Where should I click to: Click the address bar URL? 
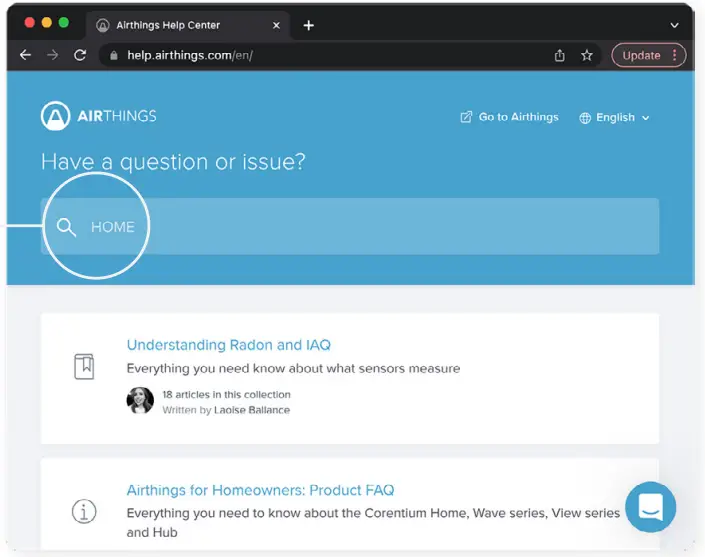click(190, 55)
